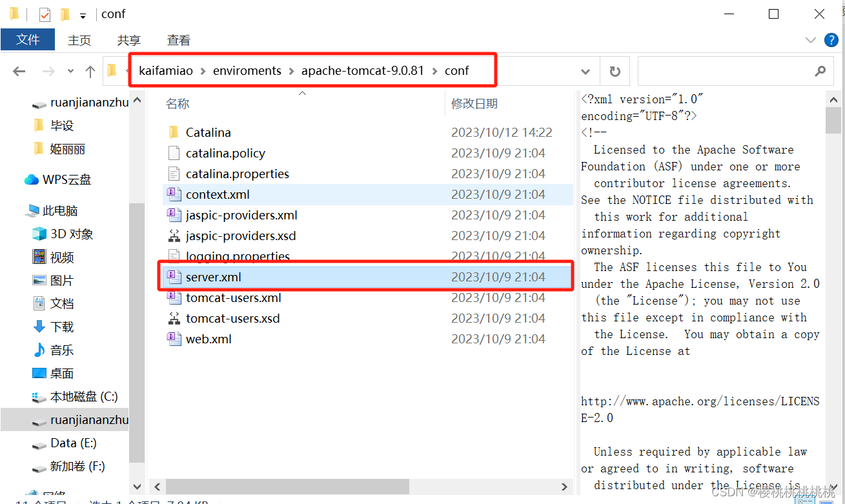Click Catalina date 2023/10/12 14:22
The width and height of the screenshot is (845, 504).
[x=502, y=132]
